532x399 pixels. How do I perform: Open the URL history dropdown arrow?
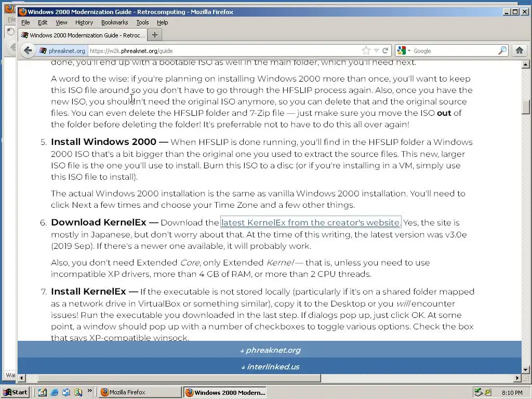[376, 50]
